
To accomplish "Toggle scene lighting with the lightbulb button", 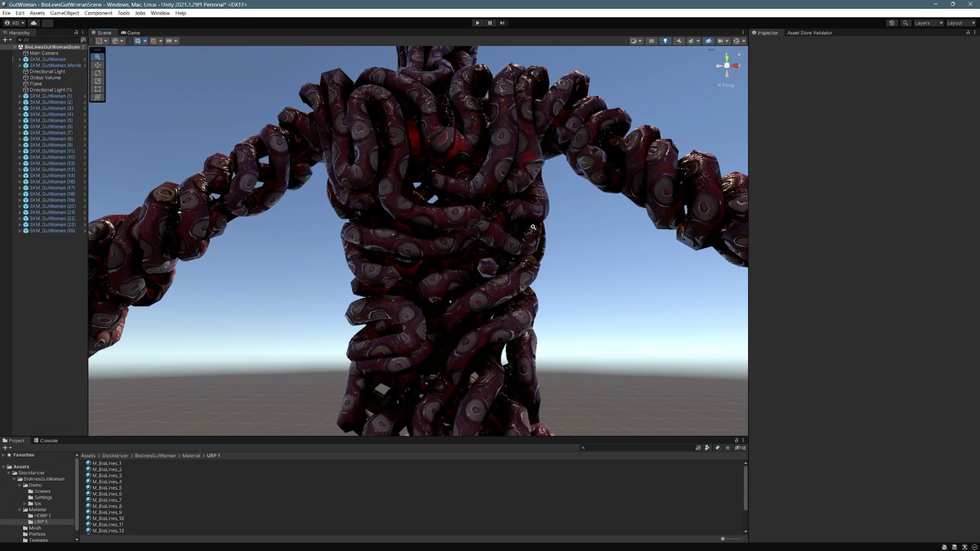I will click(665, 41).
